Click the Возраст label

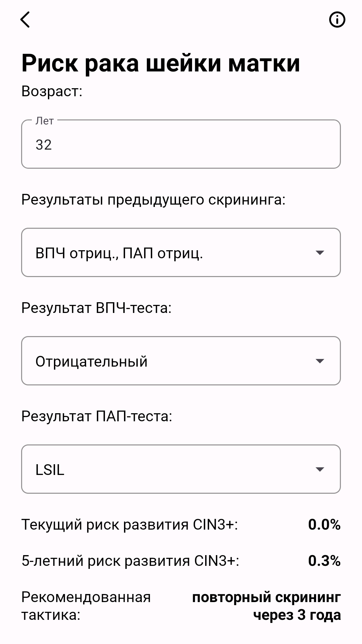click(x=52, y=91)
